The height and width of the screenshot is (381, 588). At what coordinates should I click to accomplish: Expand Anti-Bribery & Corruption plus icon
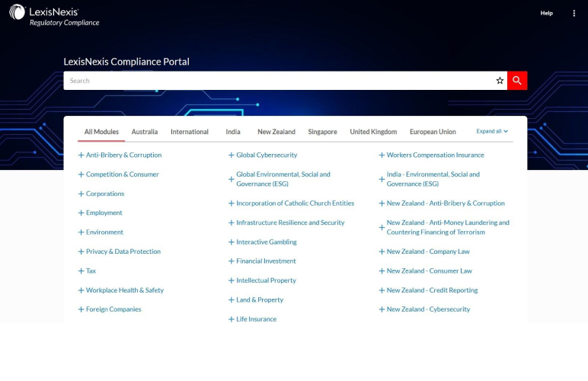click(81, 155)
